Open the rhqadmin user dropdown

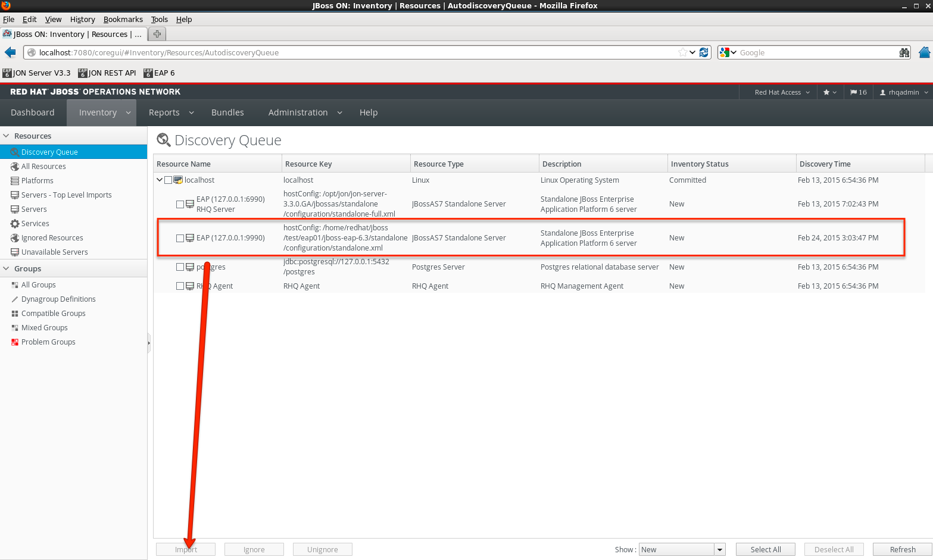[x=903, y=92]
